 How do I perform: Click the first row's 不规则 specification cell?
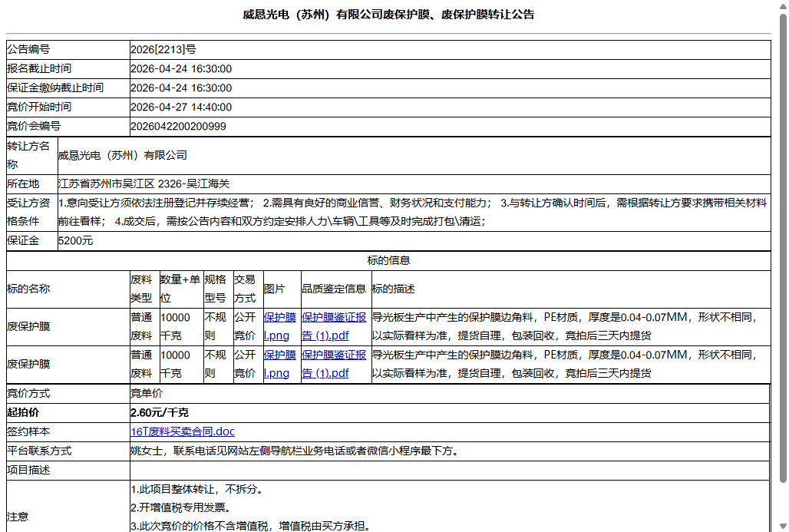tap(219, 327)
